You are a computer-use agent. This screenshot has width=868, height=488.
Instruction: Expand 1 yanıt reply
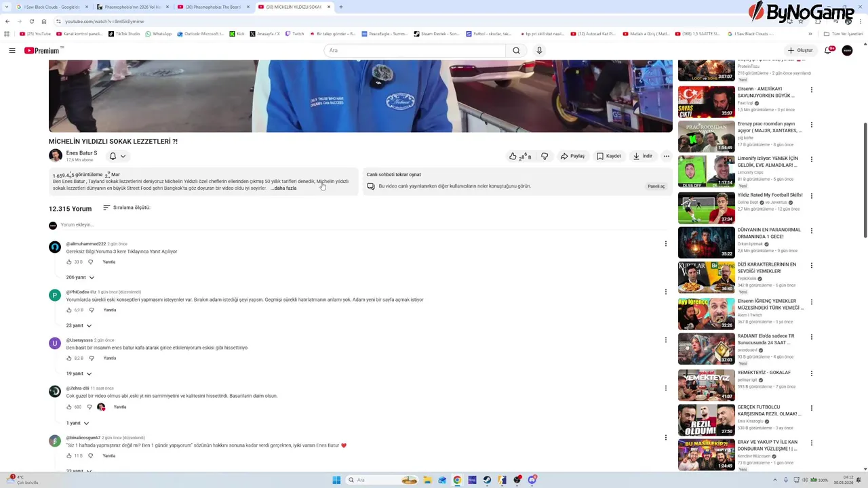77,423
